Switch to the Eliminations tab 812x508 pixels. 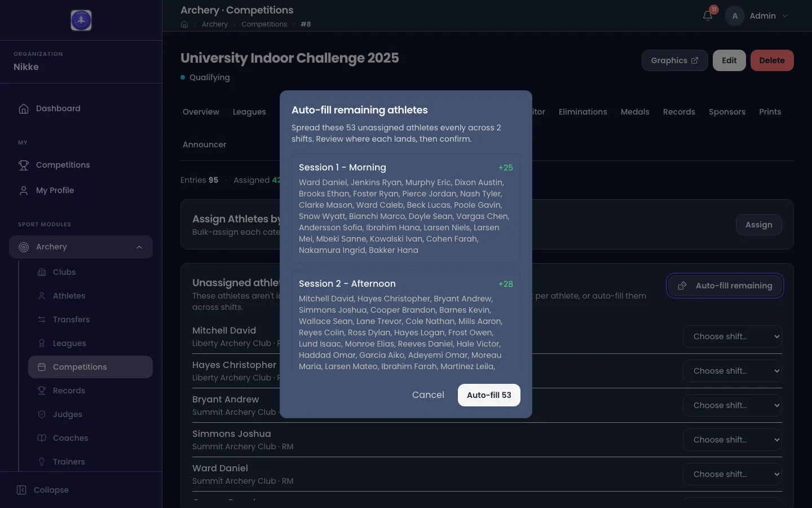(x=583, y=112)
